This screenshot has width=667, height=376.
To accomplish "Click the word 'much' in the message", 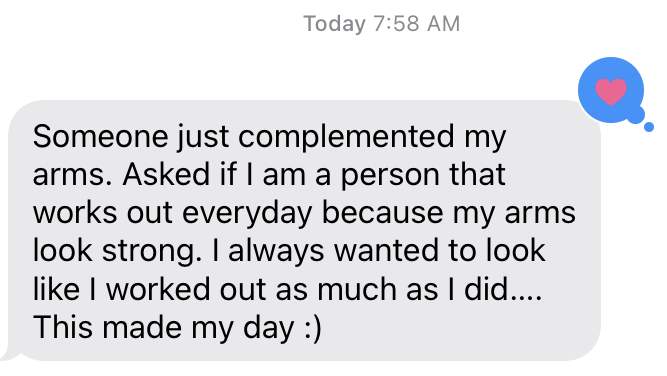I will coord(356,290).
